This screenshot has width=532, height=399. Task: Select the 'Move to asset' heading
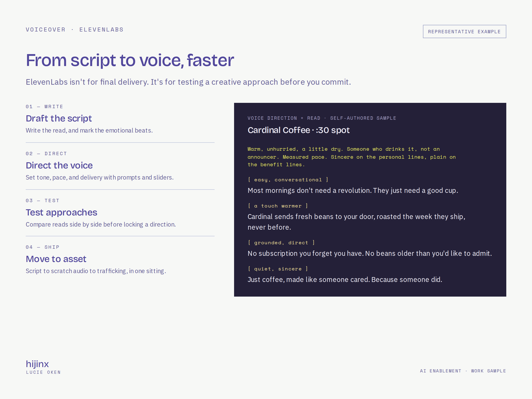click(56, 259)
